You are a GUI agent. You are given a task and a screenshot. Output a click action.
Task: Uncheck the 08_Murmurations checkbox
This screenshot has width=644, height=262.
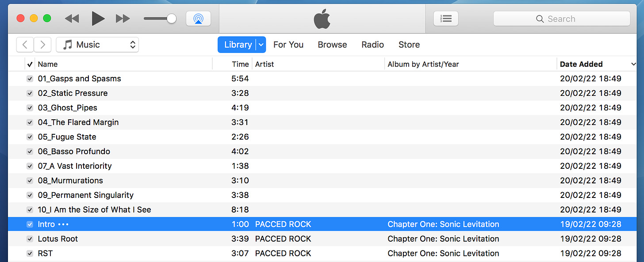pyautogui.click(x=30, y=181)
